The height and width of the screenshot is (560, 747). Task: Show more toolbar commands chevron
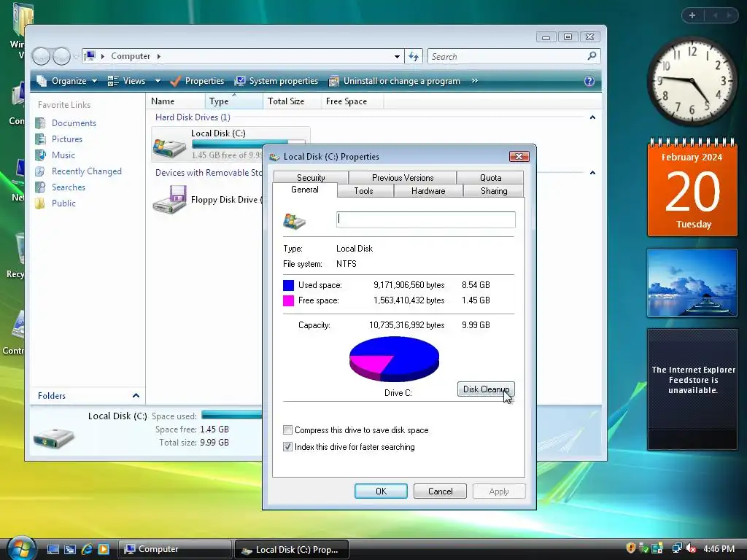[x=474, y=81]
